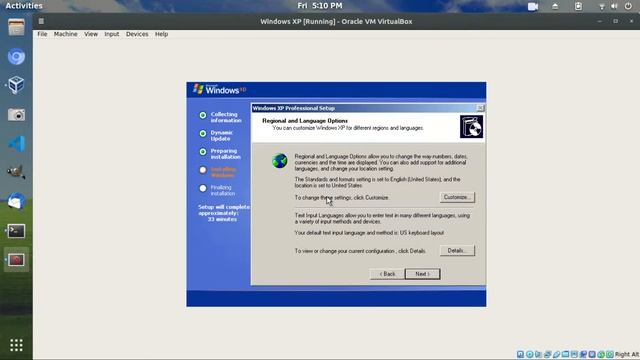The height and width of the screenshot is (360, 640).
Task: Click the screen recording indicator in top bar
Action: (x=533, y=6)
